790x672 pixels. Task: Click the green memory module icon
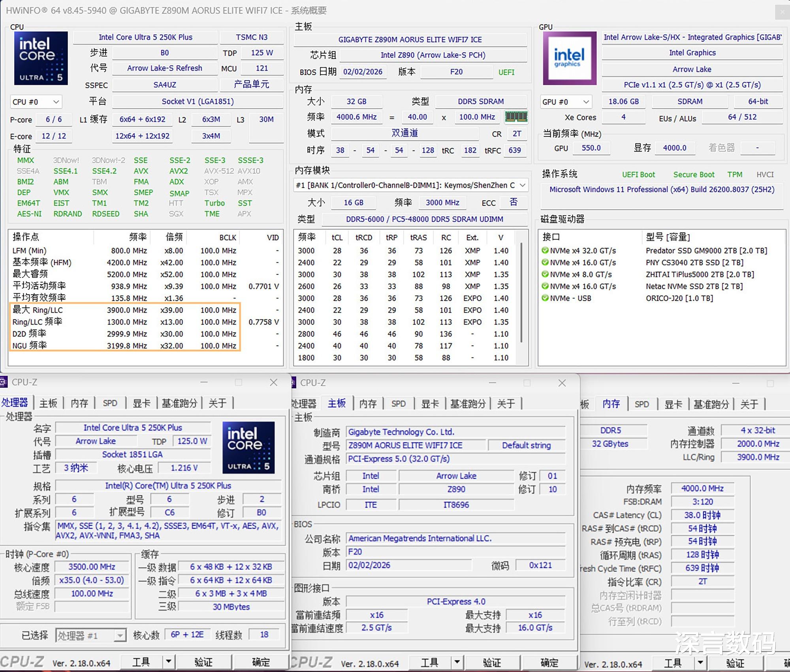(x=516, y=117)
